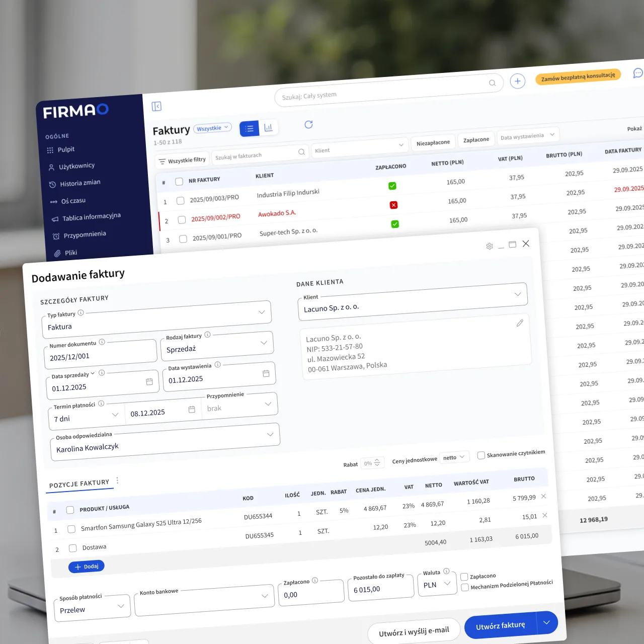This screenshot has width=644, height=644.
Task: Open the Termin płatności 7 dni dropdown
Action: (x=87, y=416)
